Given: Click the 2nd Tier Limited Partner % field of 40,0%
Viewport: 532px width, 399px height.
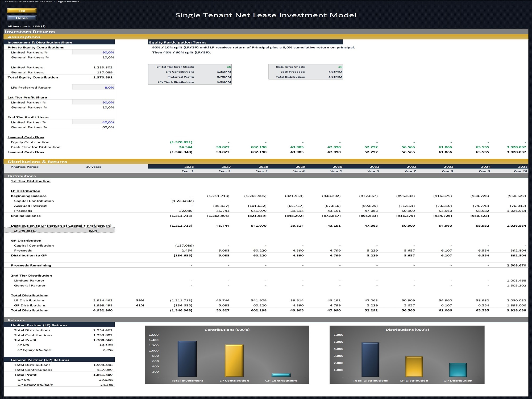Looking at the screenshot, I should click(93, 122).
